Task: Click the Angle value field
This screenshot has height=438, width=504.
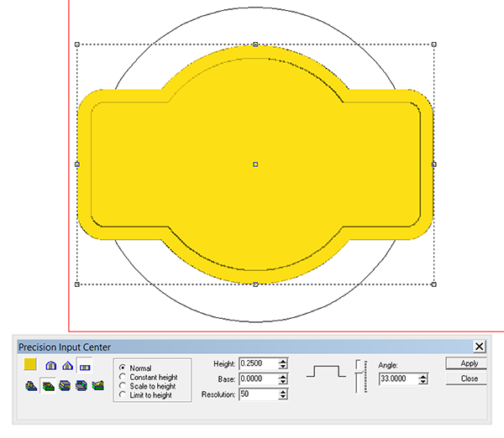Action: pyautogui.click(x=398, y=379)
